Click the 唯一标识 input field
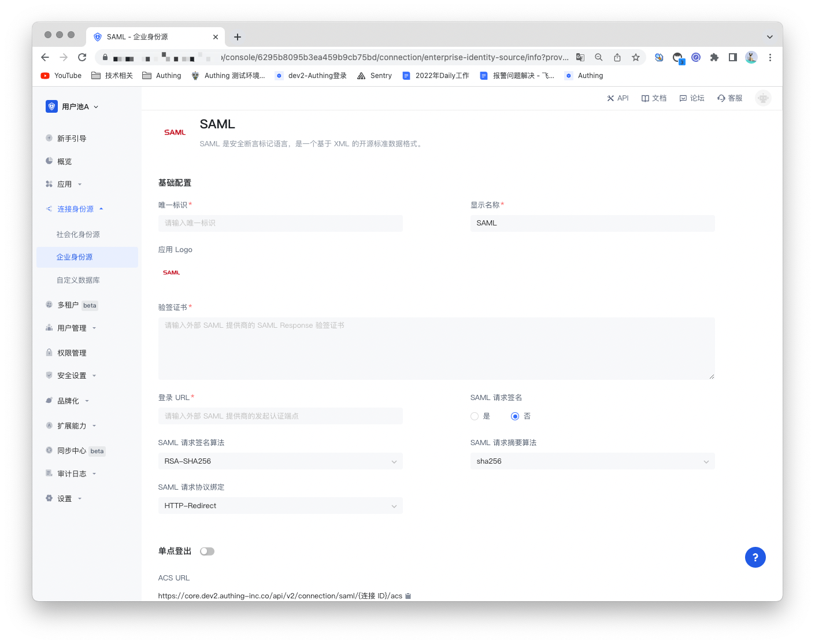Image resolution: width=815 pixels, height=644 pixels. (x=280, y=223)
